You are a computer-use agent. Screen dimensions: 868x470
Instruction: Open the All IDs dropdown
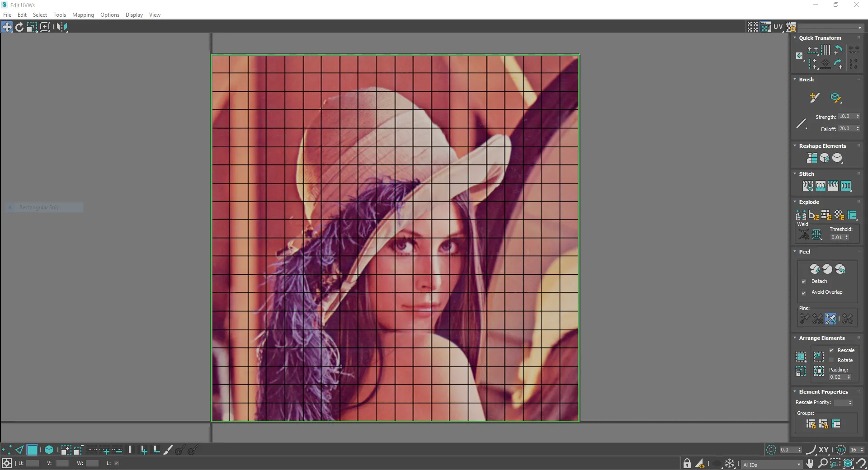click(x=772, y=465)
